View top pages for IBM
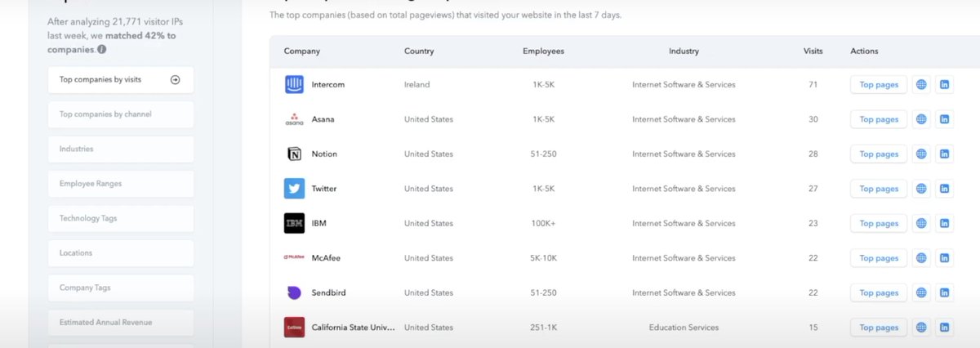 pyautogui.click(x=879, y=223)
